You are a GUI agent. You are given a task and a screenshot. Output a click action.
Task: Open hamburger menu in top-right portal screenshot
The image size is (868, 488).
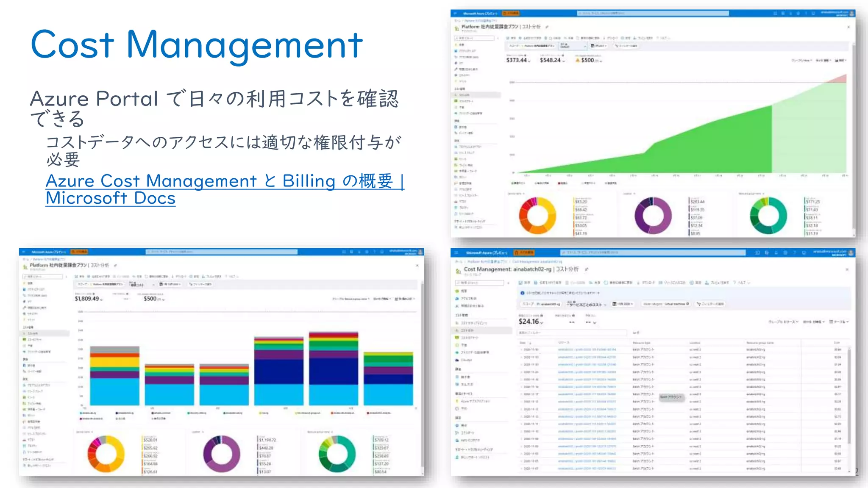(456, 14)
